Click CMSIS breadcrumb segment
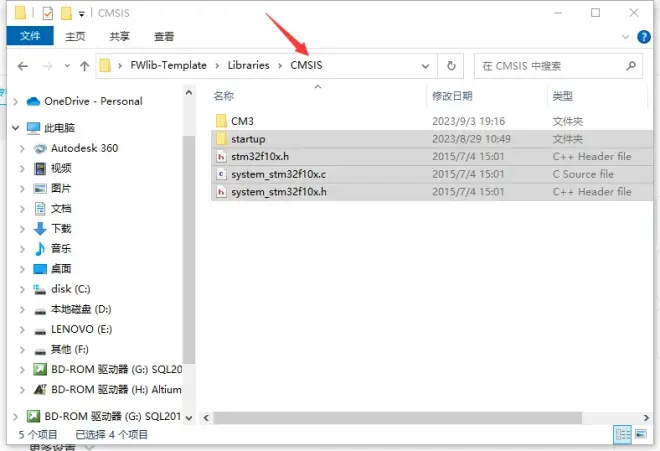660x451 pixels. pos(306,65)
